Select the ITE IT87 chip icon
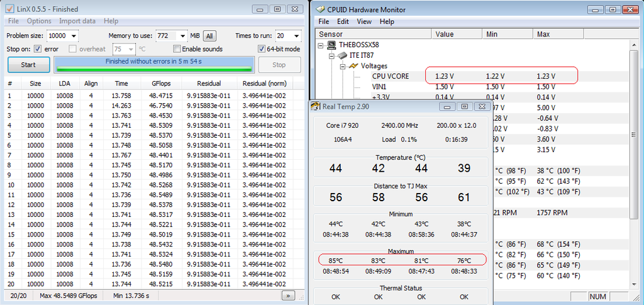Viewport: 644px width, 305px height. [341, 55]
